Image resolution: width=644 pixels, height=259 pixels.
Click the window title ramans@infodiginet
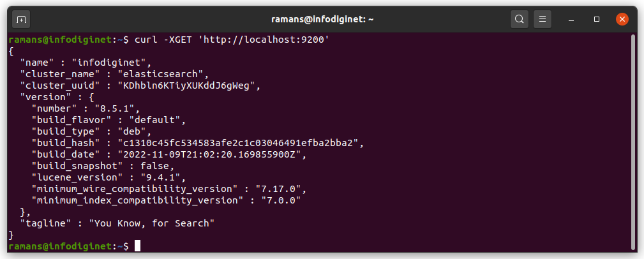point(322,19)
